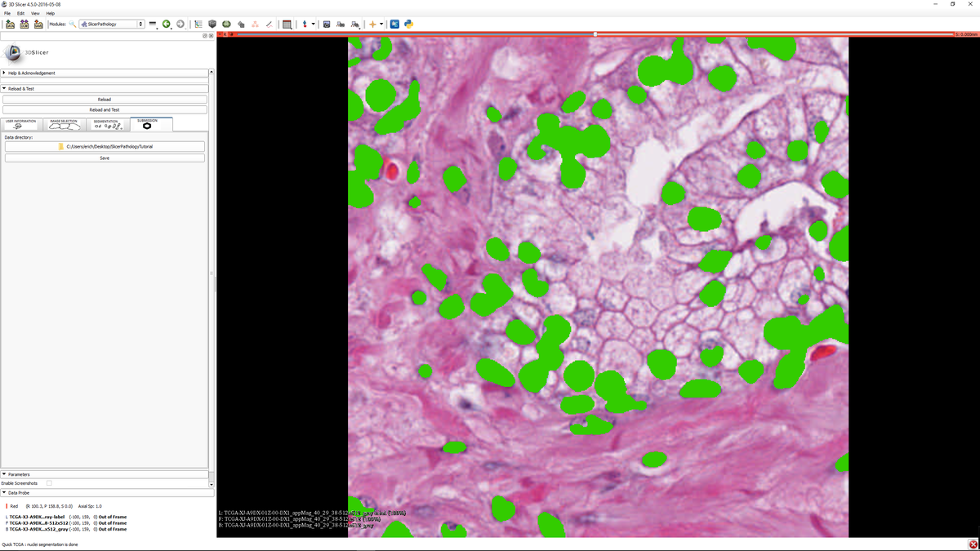Switch to the Image Selection tab
980x551 pixels.
[63, 124]
